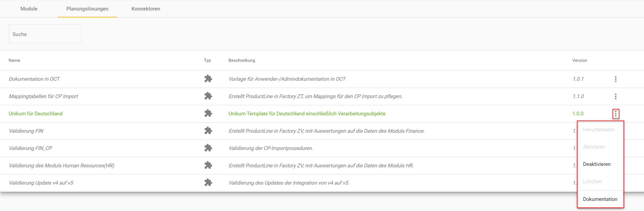644x211 pixels.
Task: Switch to the Konnektoren tab
Action: (146, 9)
